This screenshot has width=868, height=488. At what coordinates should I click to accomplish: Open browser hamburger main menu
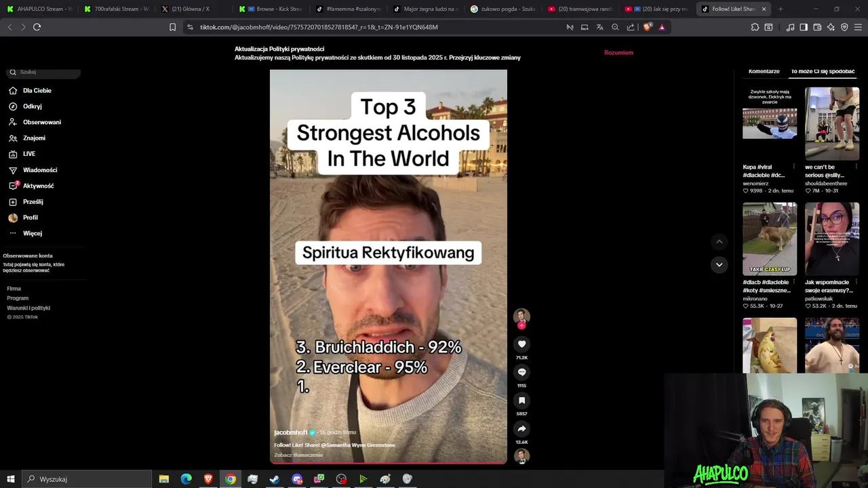click(x=859, y=27)
